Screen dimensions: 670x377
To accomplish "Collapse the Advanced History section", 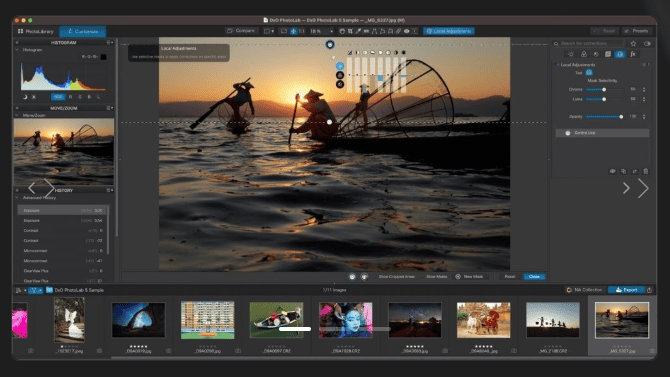I will (x=17, y=197).
